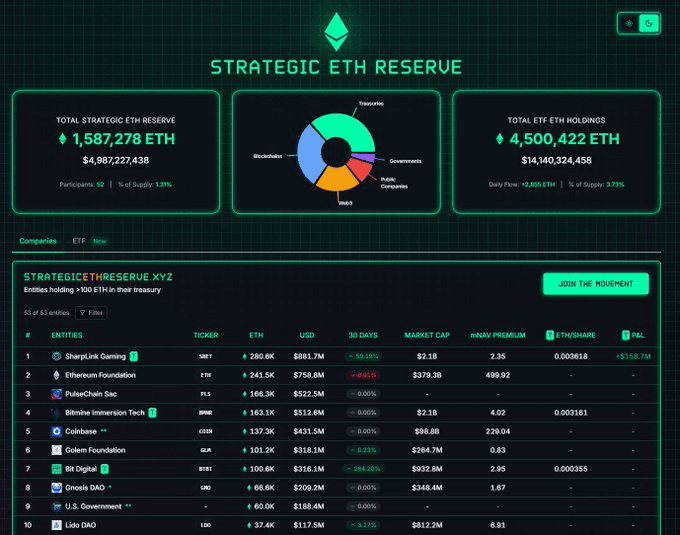This screenshot has height=535, width=680.
Task: Click the PulseChain Sac logo icon
Action: pyautogui.click(x=56, y=394)
